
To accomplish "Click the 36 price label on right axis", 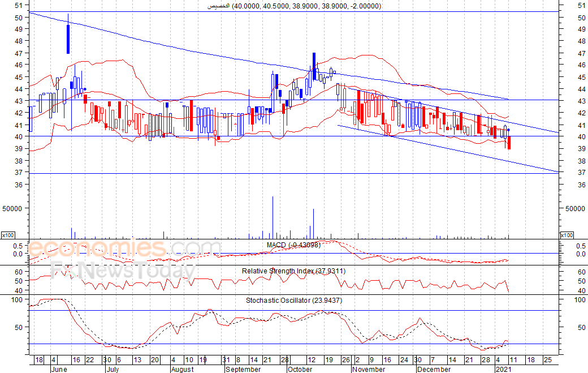I will 582,185.
